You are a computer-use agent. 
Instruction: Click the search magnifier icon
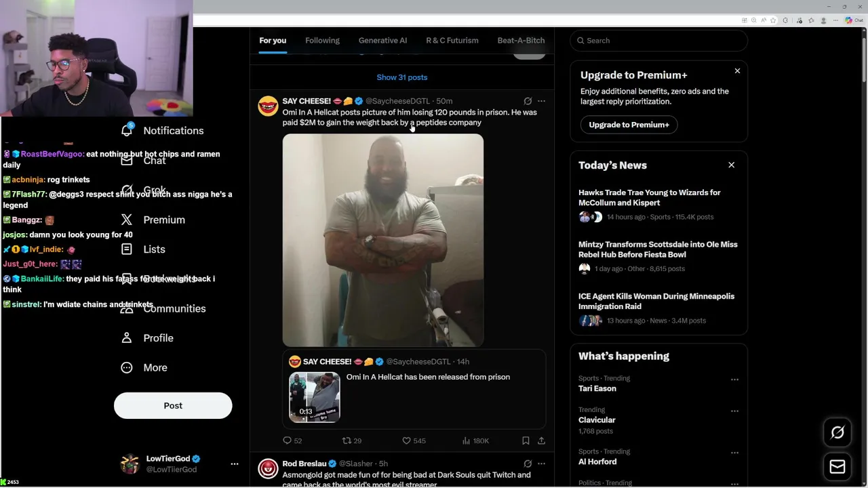580,41
